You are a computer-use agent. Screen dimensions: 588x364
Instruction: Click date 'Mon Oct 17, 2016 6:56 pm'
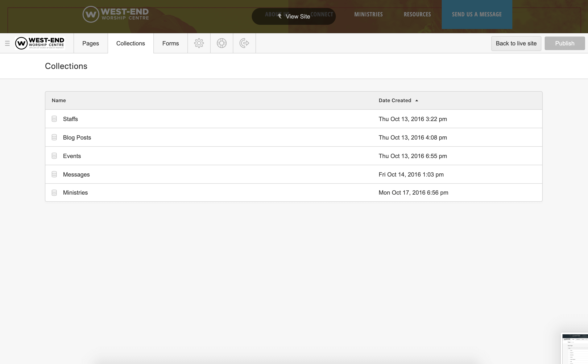[413, 193]
